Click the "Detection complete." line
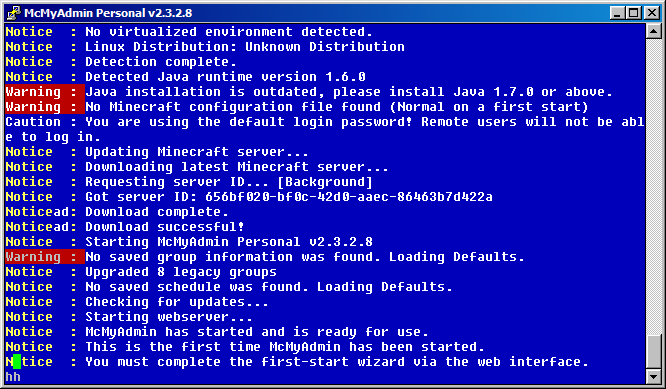This screenshot has width=666, height=389. click(161, 62)
